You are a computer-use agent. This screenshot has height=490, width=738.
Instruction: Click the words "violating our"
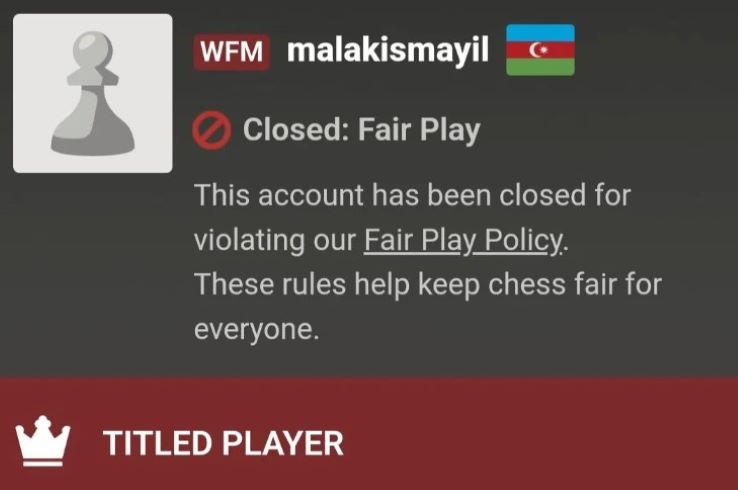pyautogui.click(x=275, y=241)
